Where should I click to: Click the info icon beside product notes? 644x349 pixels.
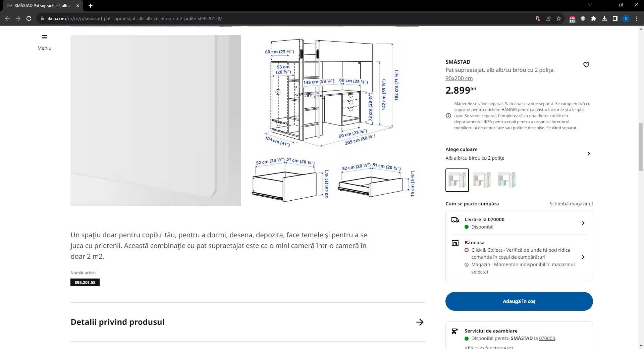click(448, 116)
